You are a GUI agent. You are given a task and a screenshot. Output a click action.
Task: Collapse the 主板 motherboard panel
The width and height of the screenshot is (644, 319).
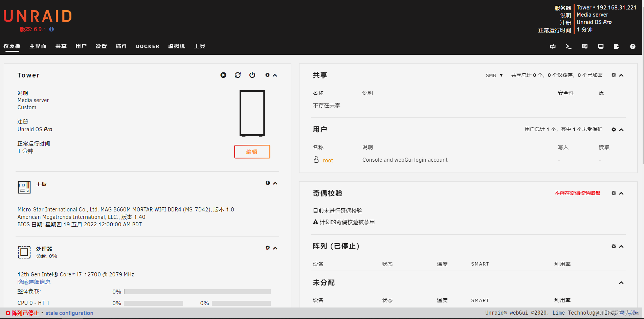(x=275, y=183)
